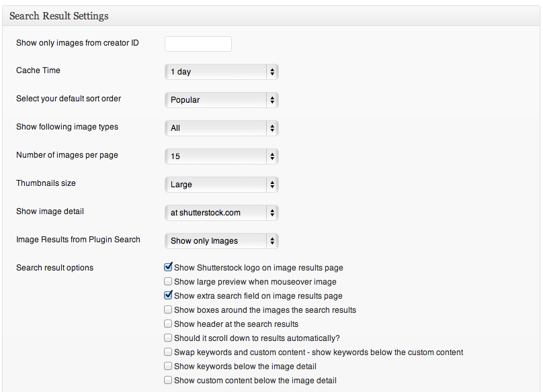Check Show custom content below image detail

[168, 380]
